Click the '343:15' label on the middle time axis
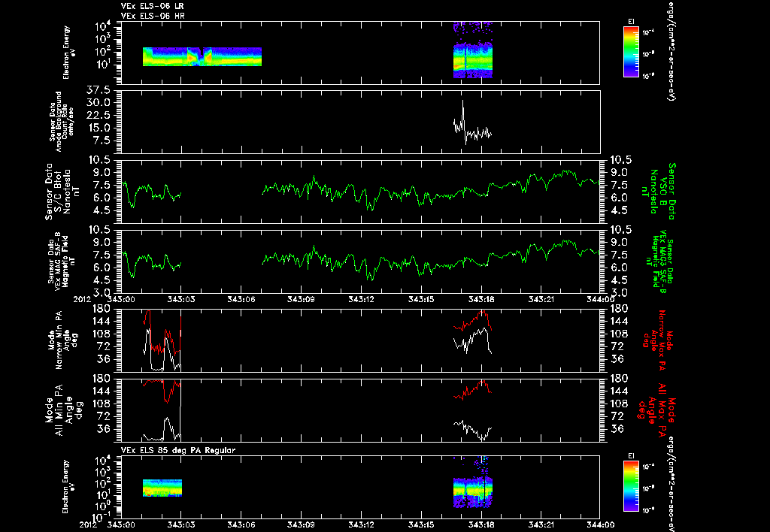Image resolution: width=770 pixels, height=532 pixels. coord(421,299)
